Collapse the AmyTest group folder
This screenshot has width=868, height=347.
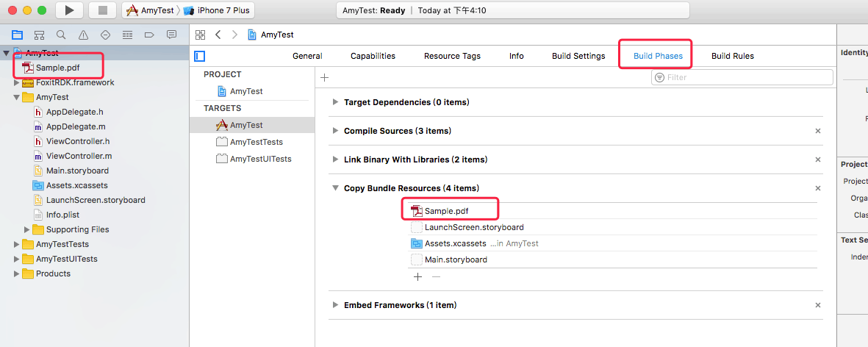[16, 97]
